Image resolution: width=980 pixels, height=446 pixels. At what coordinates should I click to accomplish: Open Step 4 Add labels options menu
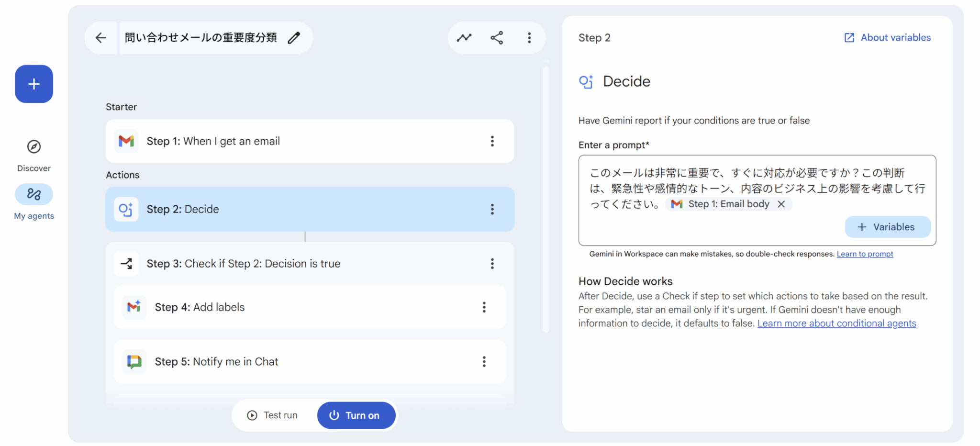tap(484, 307)
